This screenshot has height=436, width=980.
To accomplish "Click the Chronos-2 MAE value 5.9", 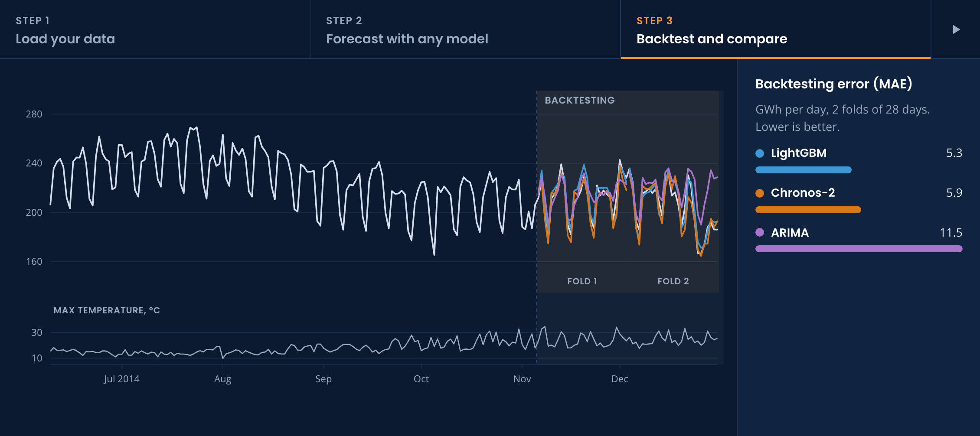I will (x=954, y=193).
